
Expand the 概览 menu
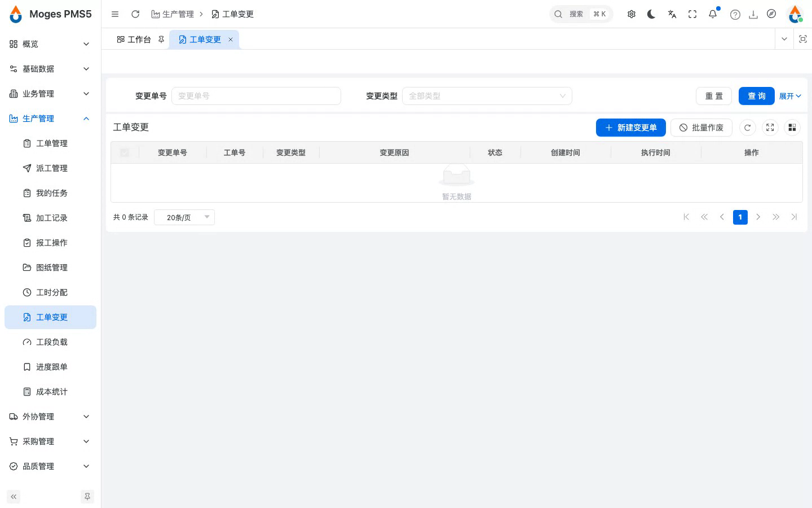pyautogui.click(x=50, y=44)
